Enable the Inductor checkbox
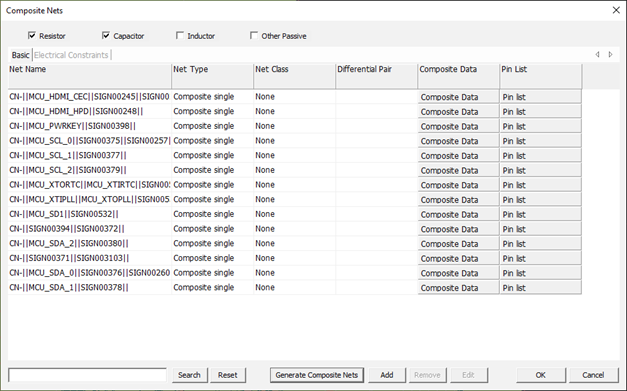627x391 pixels. 180,36
